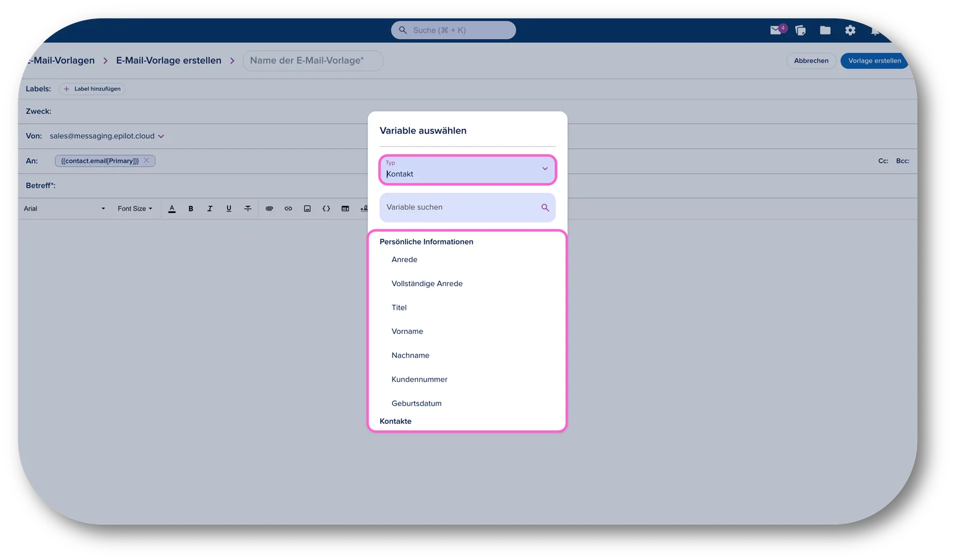Image resolution: width=953 pixels, height=560 pixels.
Task: Focus the Name der E-Mail-Vorlage field
Action: tap(313, 61)
